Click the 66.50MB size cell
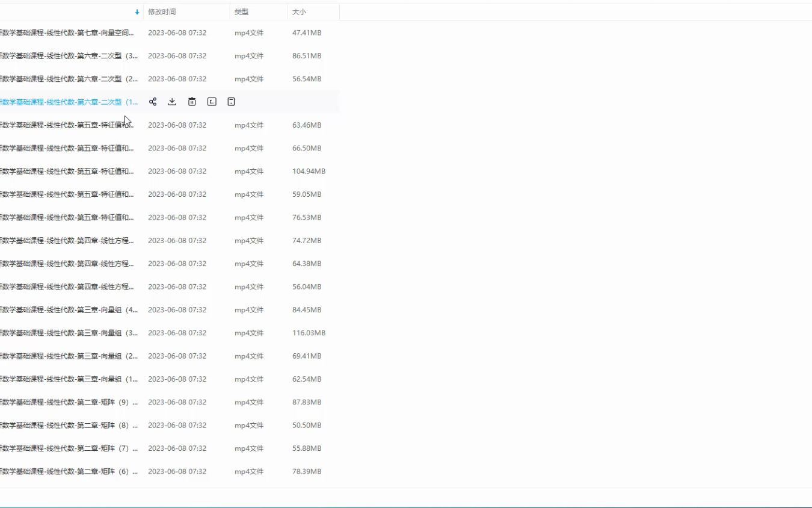 pyautogui.click(x=307, y=148)
